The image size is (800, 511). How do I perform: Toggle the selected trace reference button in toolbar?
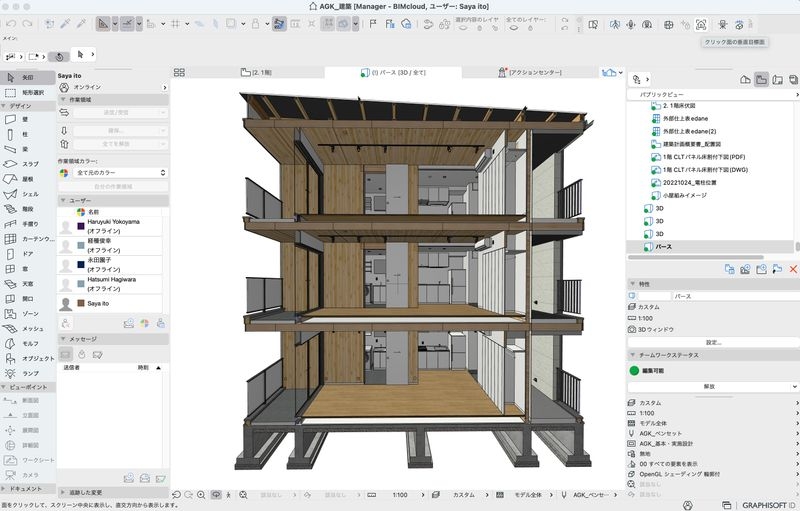pyautogui.click(x=279, y=24)
